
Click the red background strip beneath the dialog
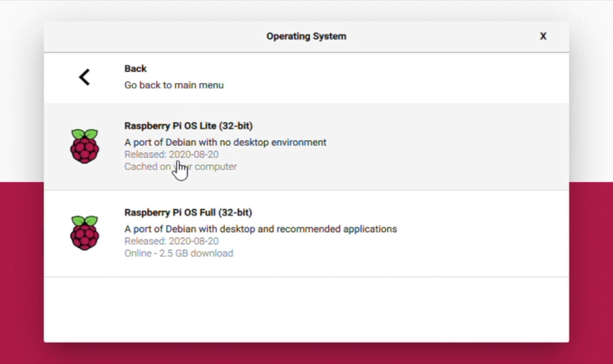coord(306,354)
